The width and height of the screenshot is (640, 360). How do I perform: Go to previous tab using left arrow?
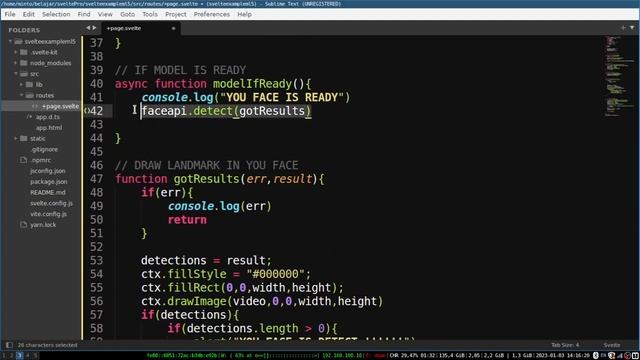pos(88,28)
